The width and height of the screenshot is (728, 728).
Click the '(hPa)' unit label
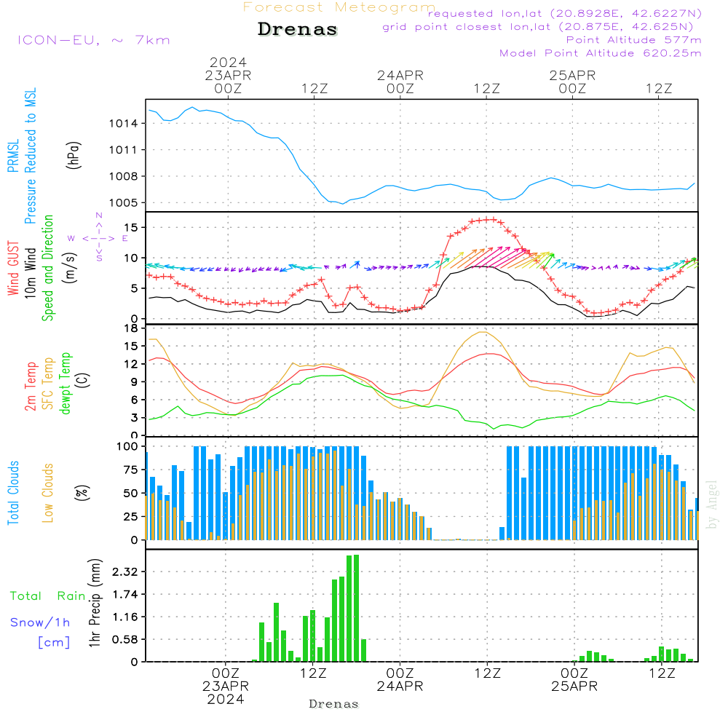tap(74, 155)
